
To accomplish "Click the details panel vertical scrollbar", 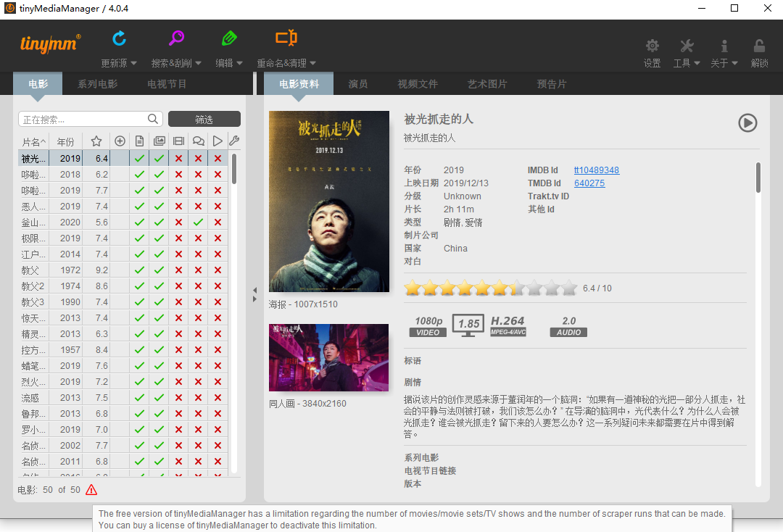I will click(x=758, y=177).
